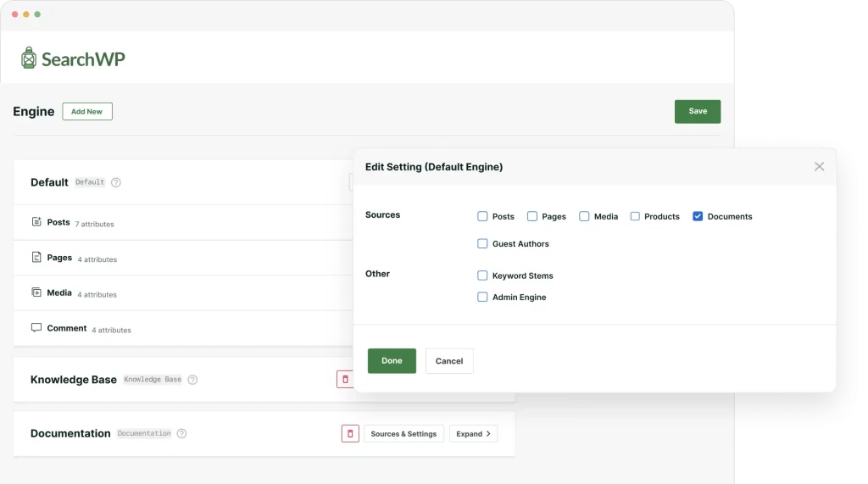This screenshot has height=484, width=868.
Task: Click the help icon next to Documentation
Action: (181, 434)
